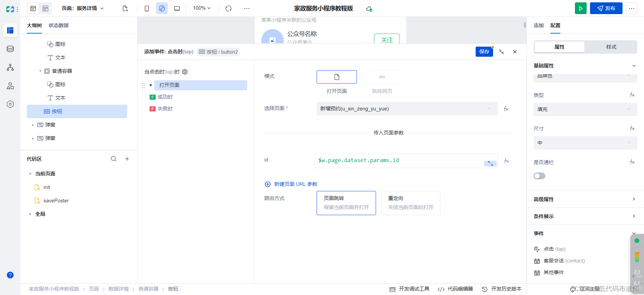Choose 重定向 routing method

click(411, 203)
